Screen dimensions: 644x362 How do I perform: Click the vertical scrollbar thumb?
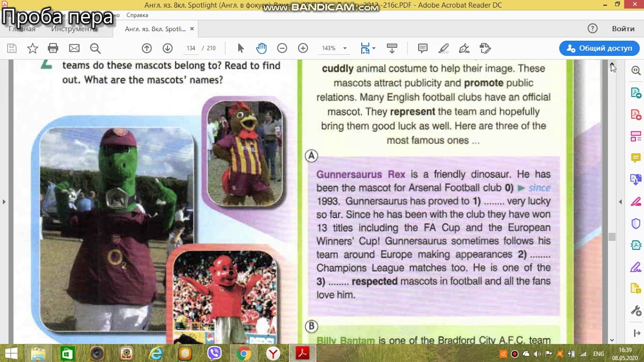pos(612,237)
